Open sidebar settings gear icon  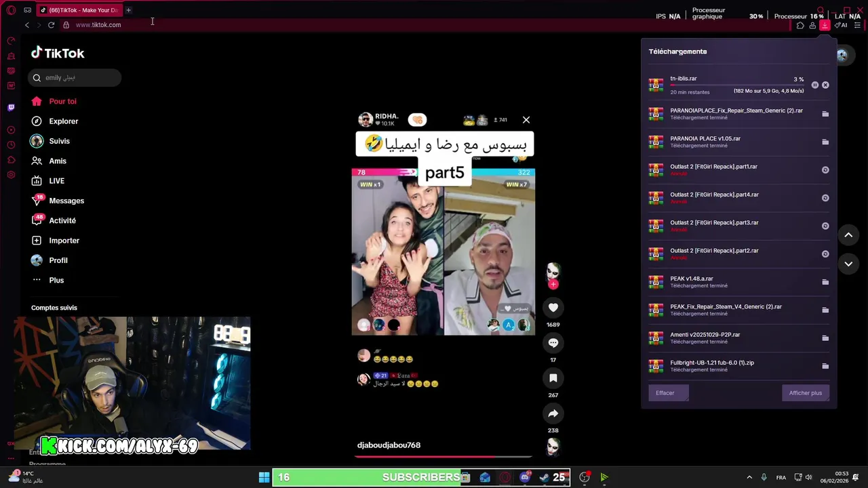11,175
